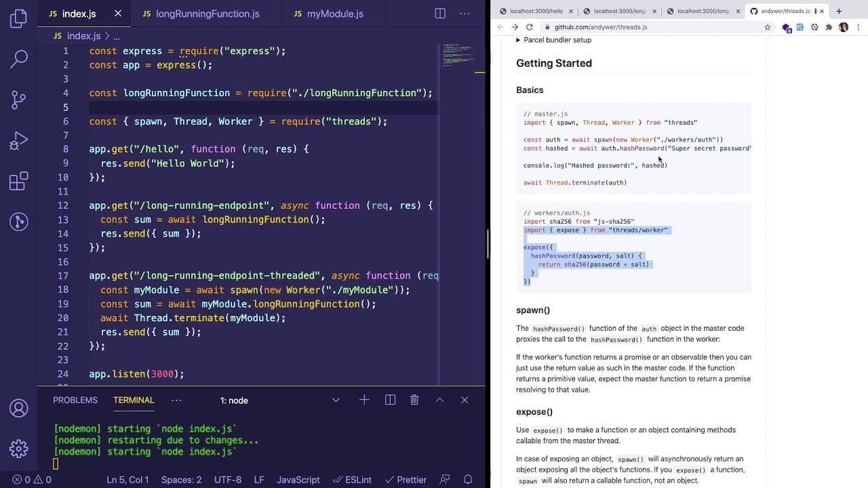The height and width of the screenshot is (488, 868).
Task: Click the purple extension icon in Chrome toolbar
Action: click(x=787, y=27)
